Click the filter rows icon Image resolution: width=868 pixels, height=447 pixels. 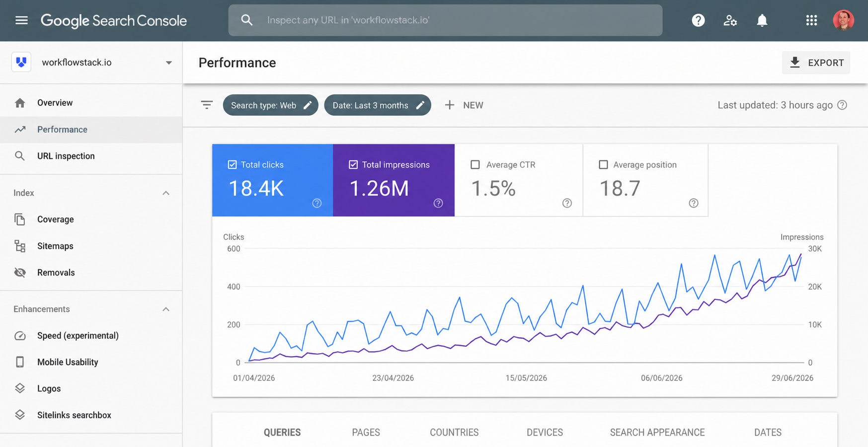pyautogui.click(x=207, y=105)
